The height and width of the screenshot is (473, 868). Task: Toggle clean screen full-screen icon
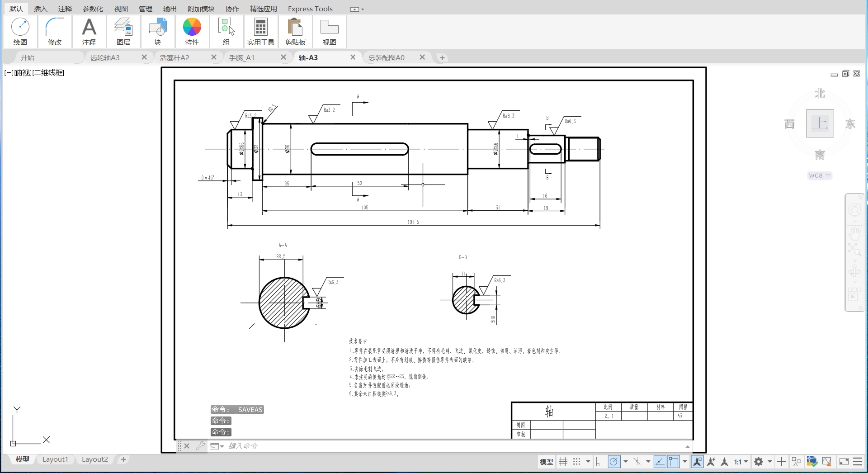coord(844,462)
